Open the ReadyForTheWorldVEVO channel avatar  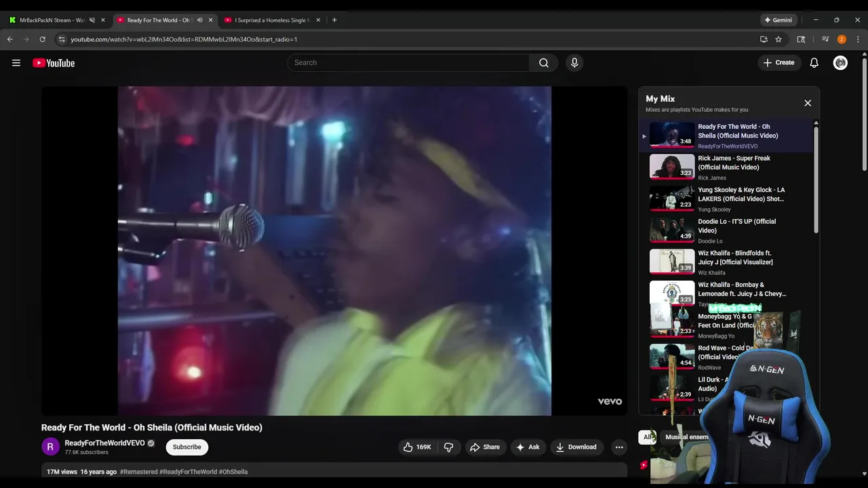[x=50, y=447]
